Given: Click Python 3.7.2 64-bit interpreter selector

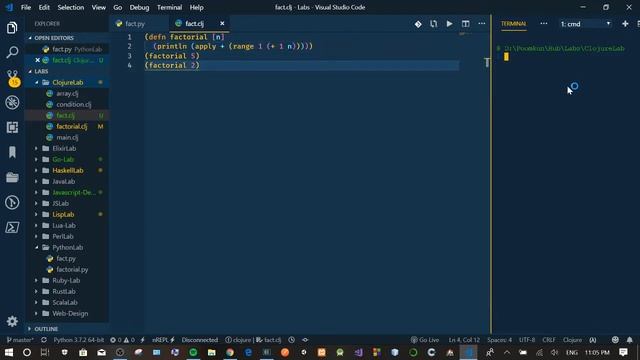Looking at the screenshot, I should click(x=79, y=340).
